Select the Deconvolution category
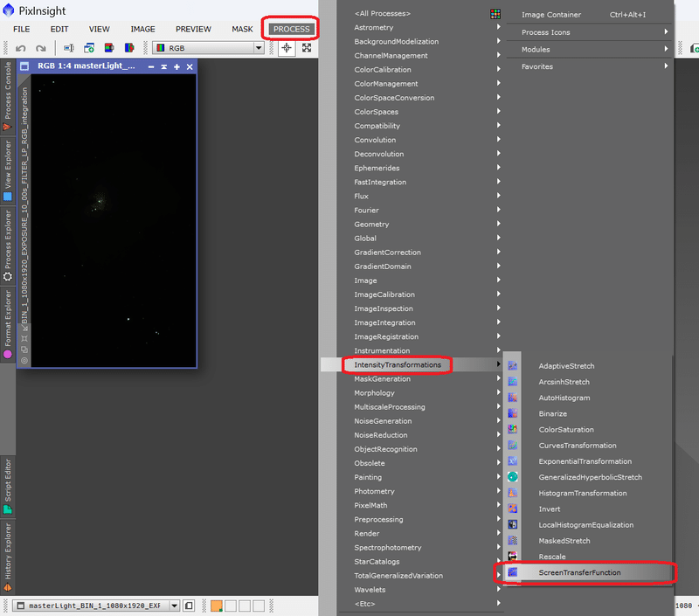Screen dimensions: 699x616 point(379,154)
